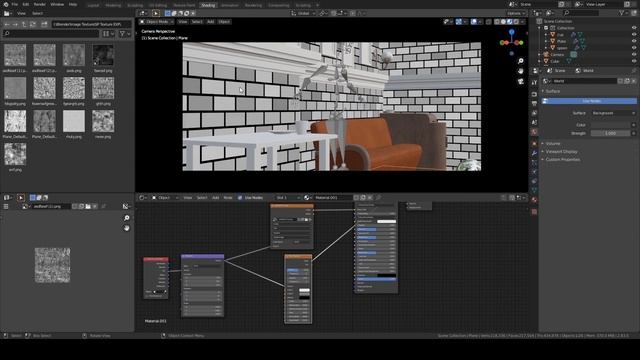Edit the file browser directory path field
Image resolution: width=640 pixels, height=360 pixels.
click(x=91, y=24)
